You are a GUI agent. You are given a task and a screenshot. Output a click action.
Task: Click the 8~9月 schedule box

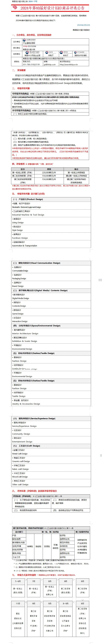pos(65,603)
